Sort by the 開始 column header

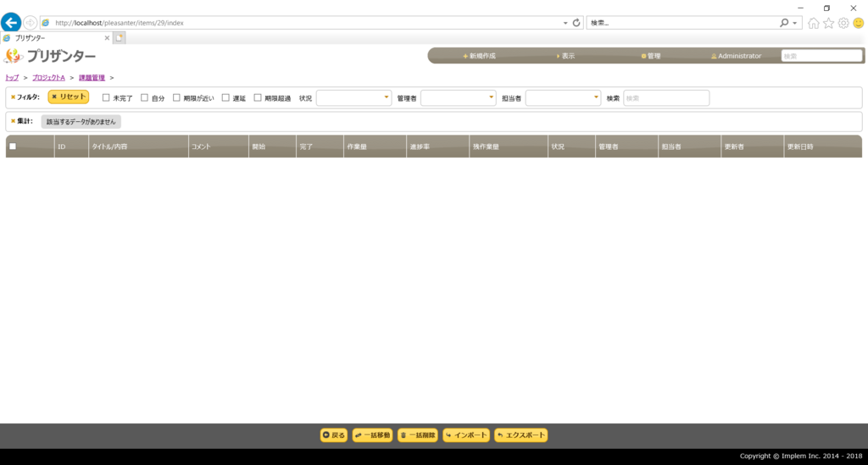point(272,147)
